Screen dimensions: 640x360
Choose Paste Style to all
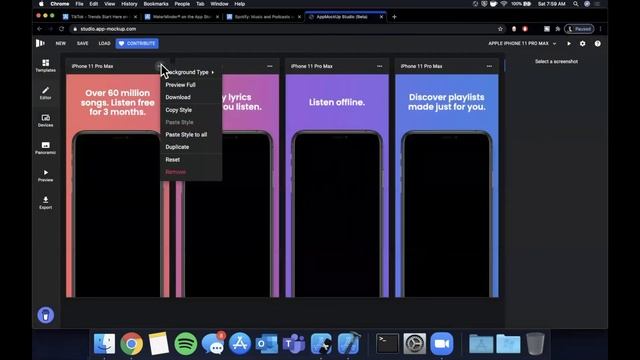tap(191, 134)
